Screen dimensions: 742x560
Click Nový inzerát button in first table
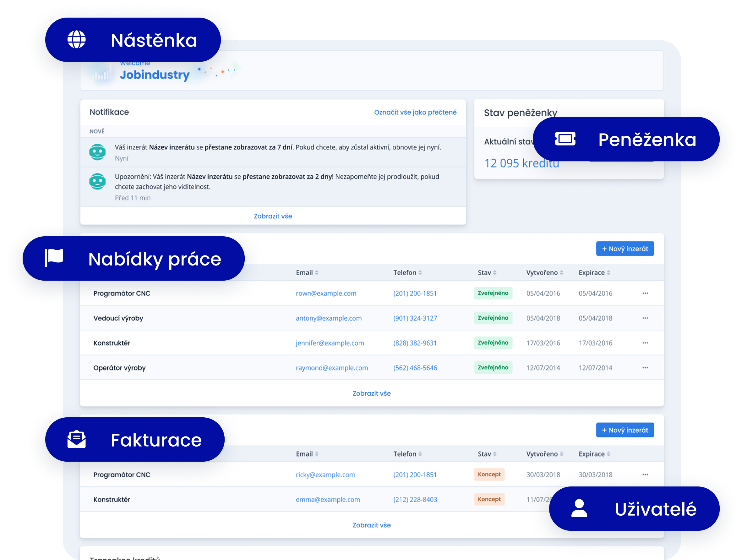pos(625,249)
